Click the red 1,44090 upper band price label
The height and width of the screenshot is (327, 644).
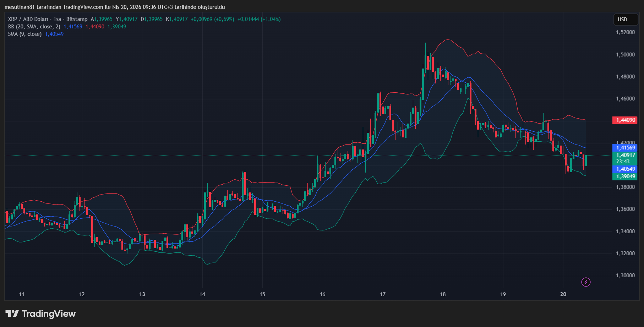(625, 120)
